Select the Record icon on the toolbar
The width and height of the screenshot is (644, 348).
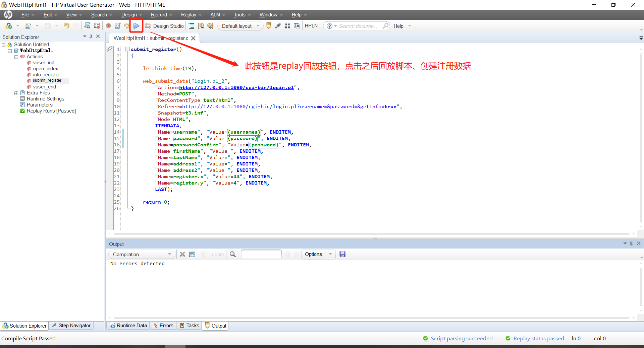point(108,26)
